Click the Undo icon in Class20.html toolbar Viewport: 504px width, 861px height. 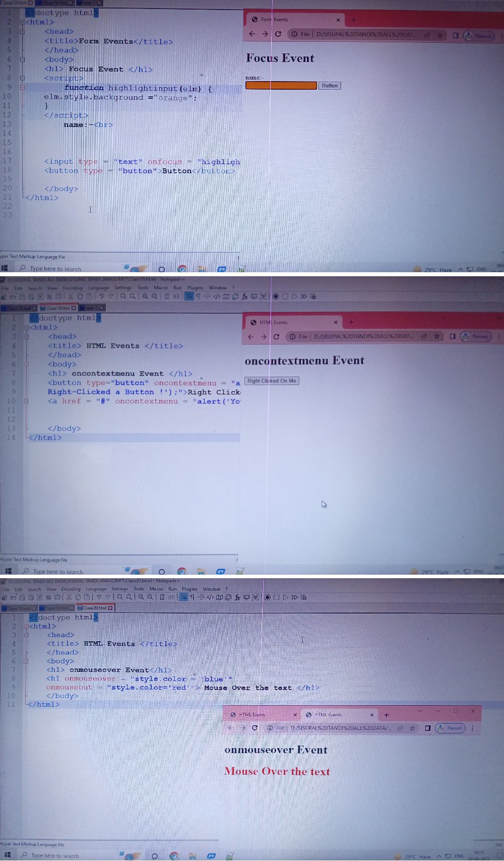tap(99, 597)
